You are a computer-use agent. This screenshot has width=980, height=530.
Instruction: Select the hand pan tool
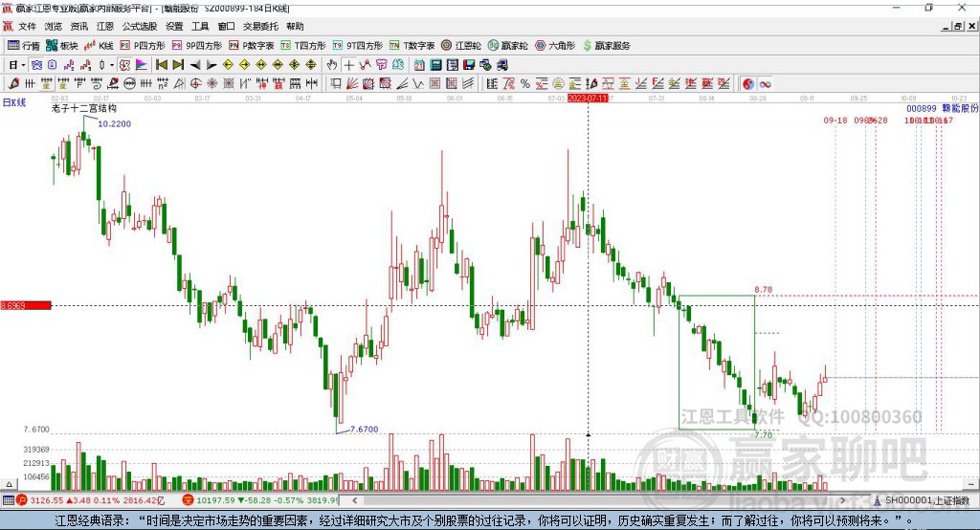click(x=331, y=65)
